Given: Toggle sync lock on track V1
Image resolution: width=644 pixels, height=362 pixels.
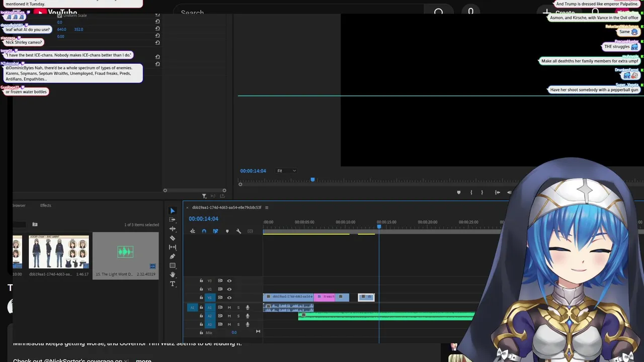Looking at the screenshot, I should 220,298.
